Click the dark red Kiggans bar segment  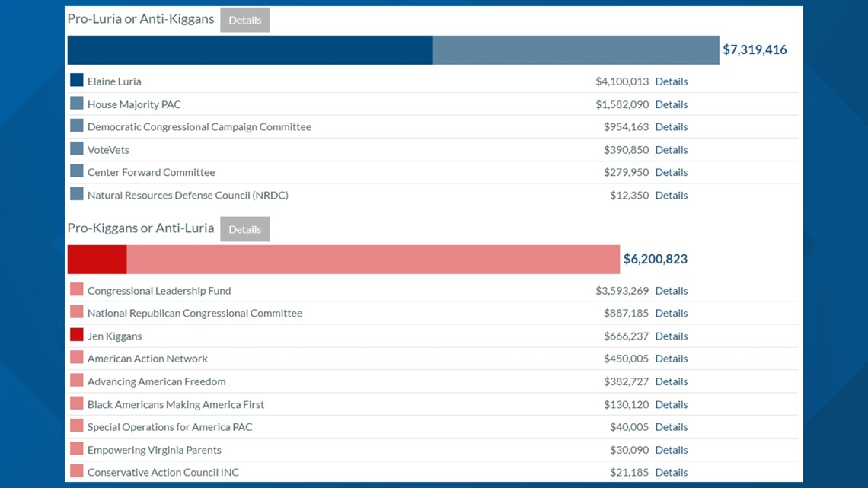click(x=97, y=260)
